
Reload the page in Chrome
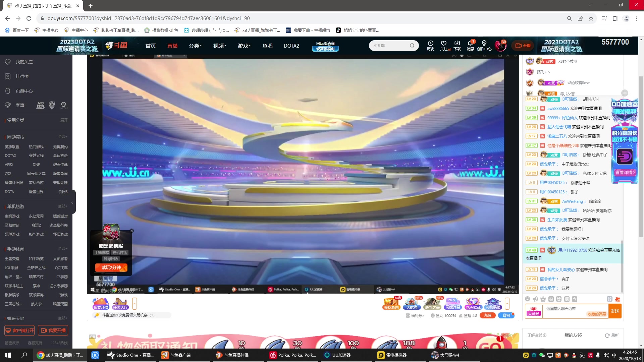(x=29, y=18)
